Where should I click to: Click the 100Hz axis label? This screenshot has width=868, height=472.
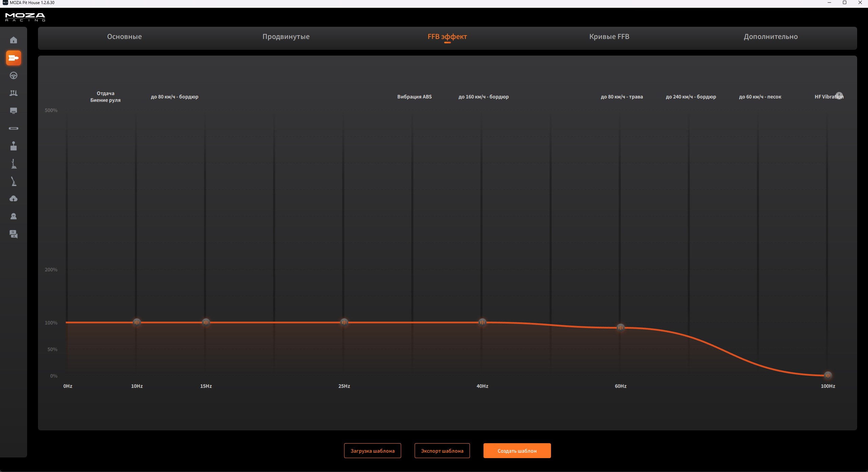pyautogui.click(x=828, y=386)
